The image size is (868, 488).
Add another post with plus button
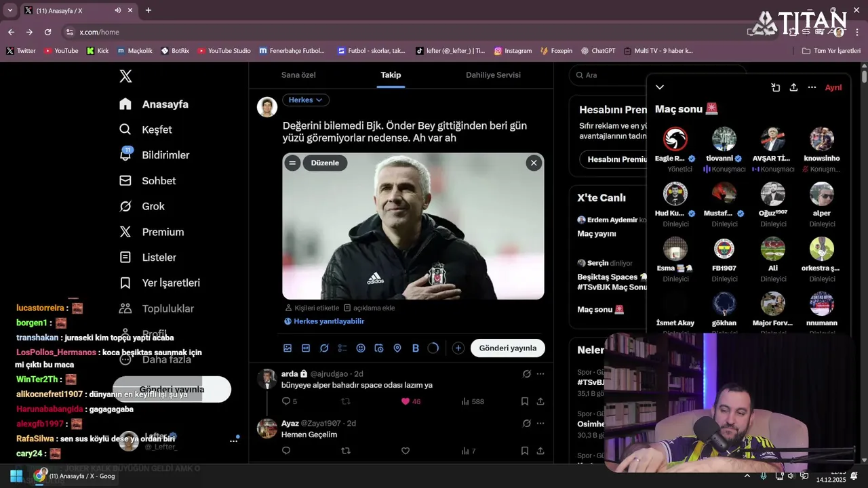(x=458, y=348)
